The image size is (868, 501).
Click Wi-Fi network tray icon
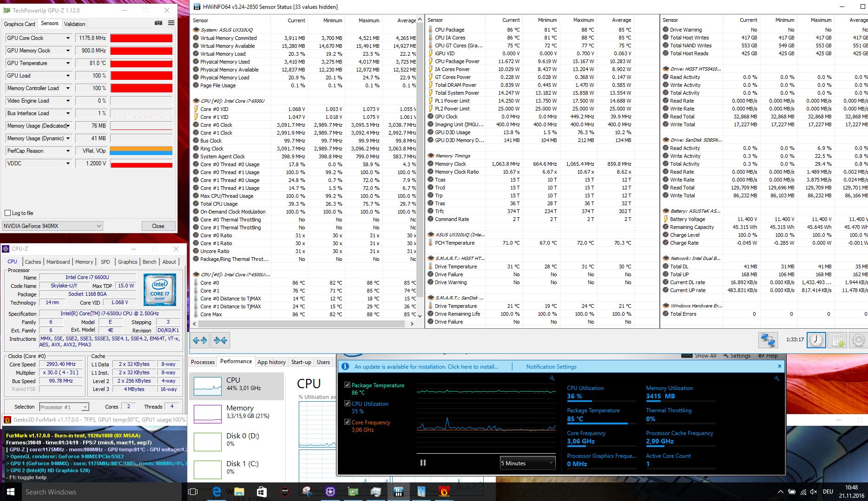(802, 492)
